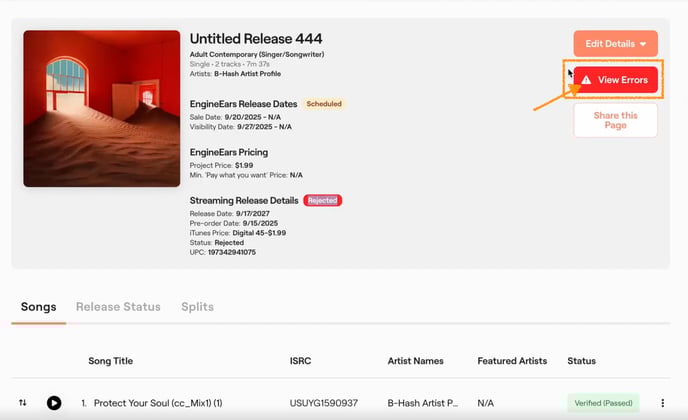This screenshot has height=420, width=688.
Task: Click the Verified (Passed) status label
Action: (603, 403)
